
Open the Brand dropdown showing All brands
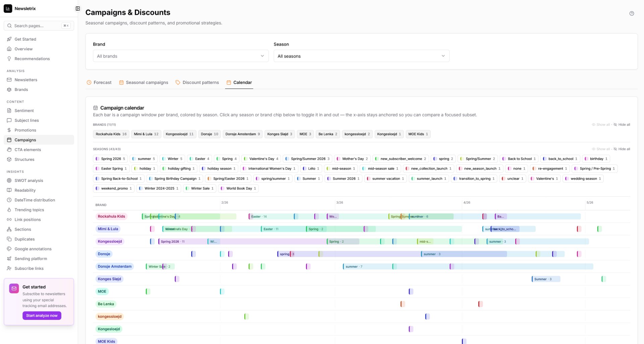(180, 56)
